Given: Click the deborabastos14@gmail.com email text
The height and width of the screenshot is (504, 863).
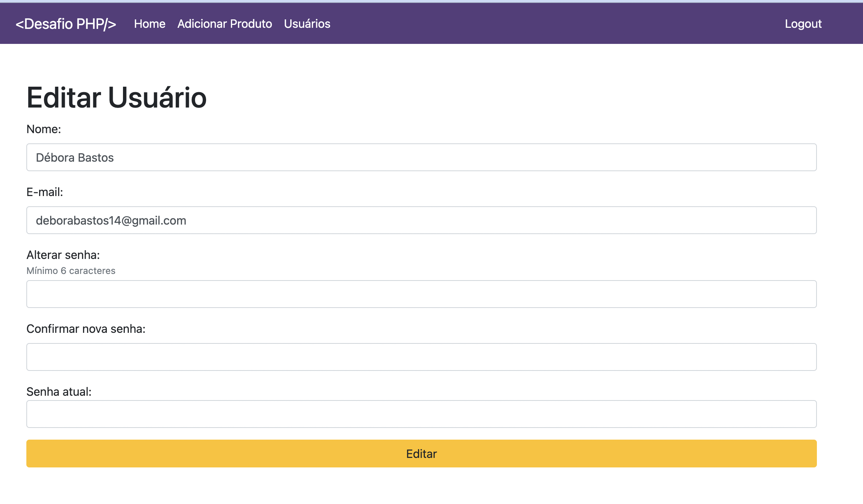Looking at the screenshot, I should (111, 221).
